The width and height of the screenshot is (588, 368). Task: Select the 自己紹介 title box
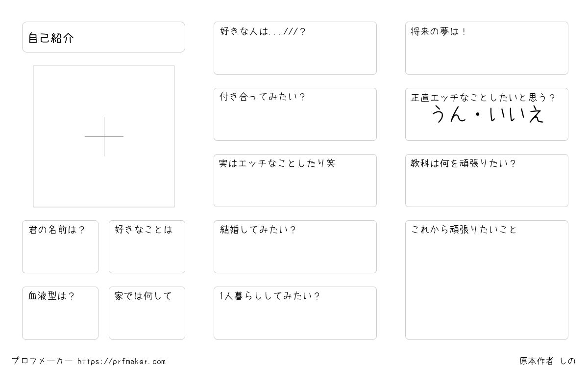(x=103, y=37)
